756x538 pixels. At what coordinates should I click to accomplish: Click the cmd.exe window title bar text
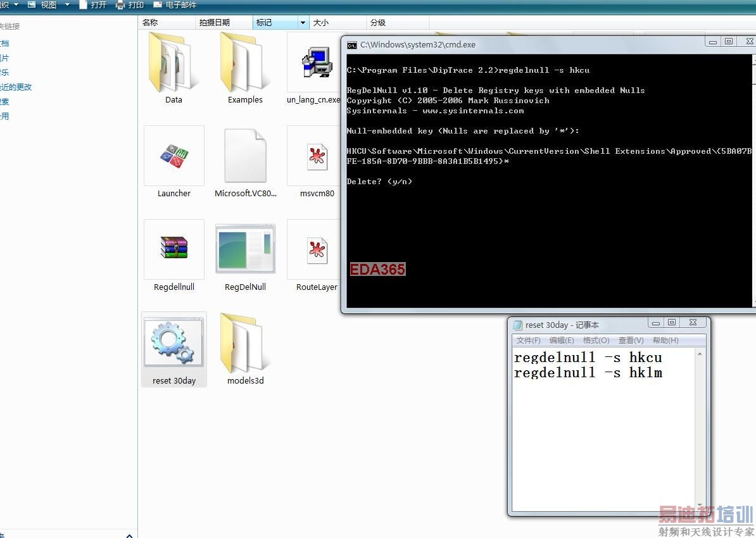[x=417, y=45]
